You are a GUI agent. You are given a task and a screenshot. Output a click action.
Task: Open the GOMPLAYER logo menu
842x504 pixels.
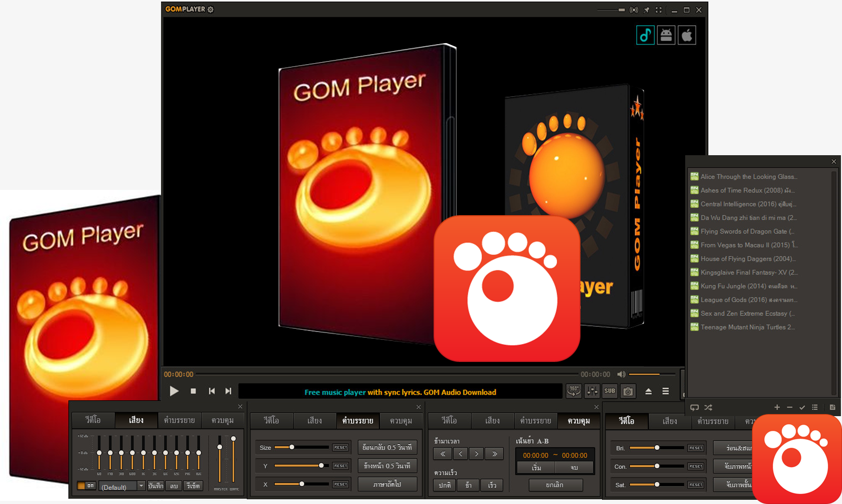coord(185,9)
